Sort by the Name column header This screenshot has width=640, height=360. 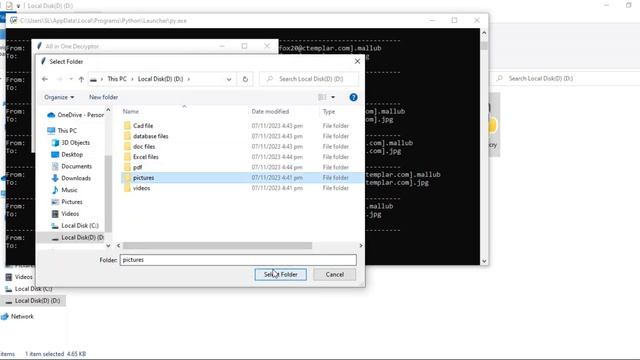tap(131, 111)
